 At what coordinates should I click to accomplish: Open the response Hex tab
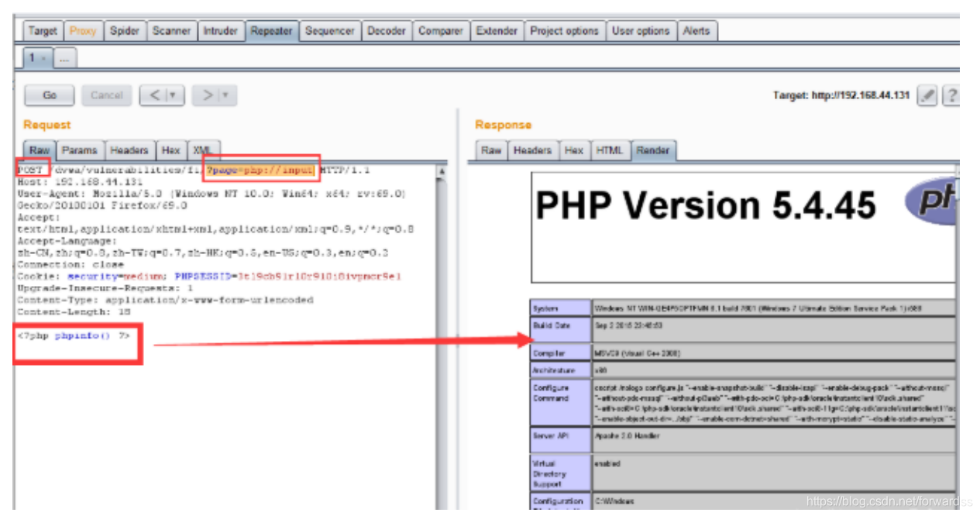[574, 150]
